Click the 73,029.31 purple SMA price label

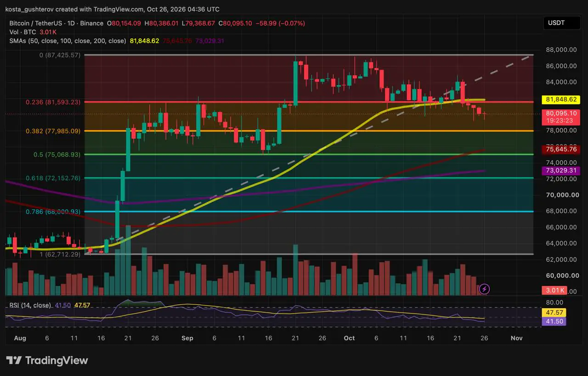[x=561, y=170]
